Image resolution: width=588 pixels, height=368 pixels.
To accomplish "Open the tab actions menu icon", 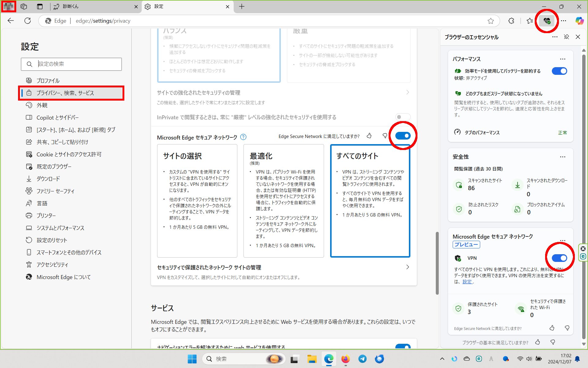I will click(40, 6).
